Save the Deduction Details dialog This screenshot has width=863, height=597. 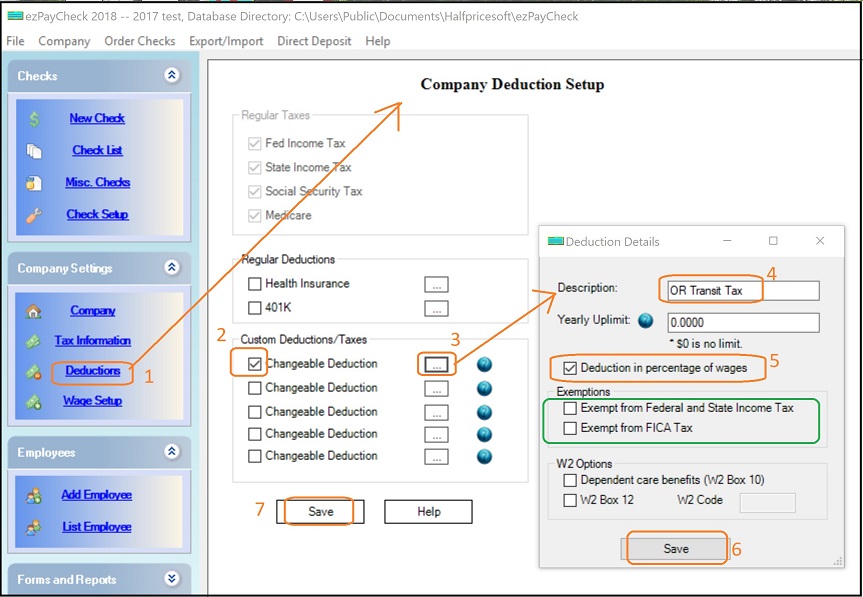pos(676,549)
